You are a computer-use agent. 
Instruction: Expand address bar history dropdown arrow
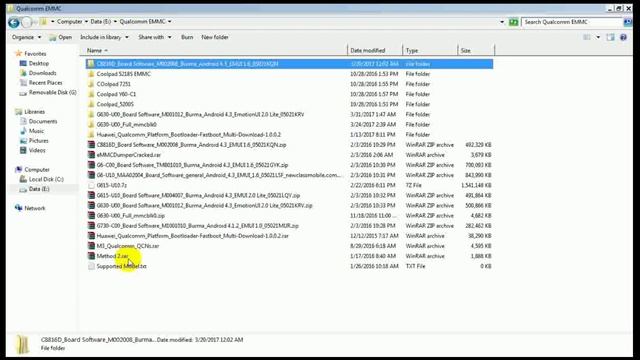click(x=502, y=22)
